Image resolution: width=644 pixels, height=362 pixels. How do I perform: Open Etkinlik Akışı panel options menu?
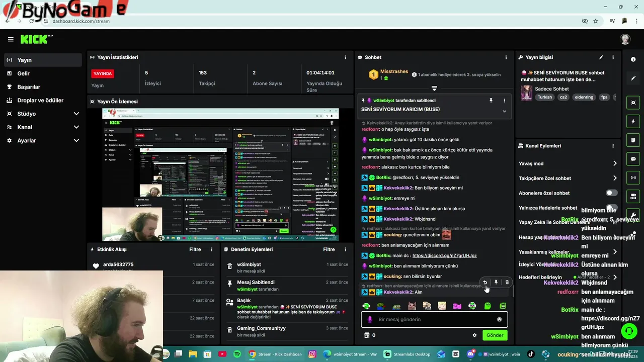pyautogui.click(x=211, y=249)
